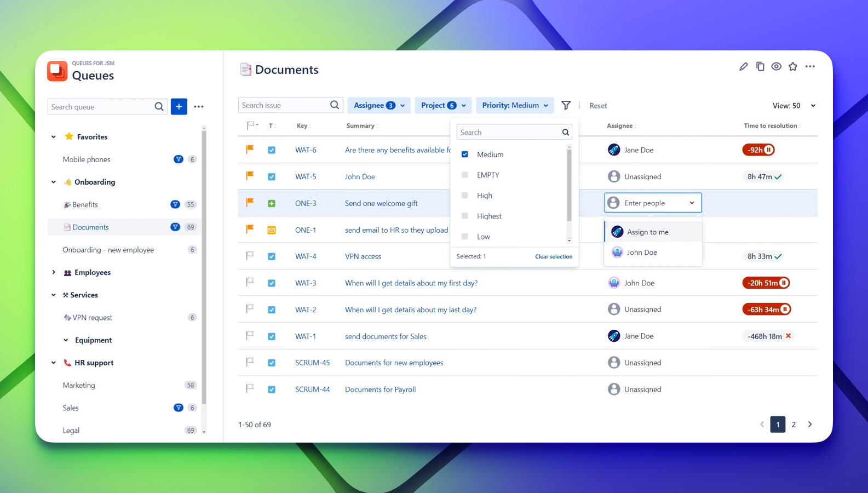Click the filter badge on Sales queue

pyautogui.click(x=178, y=408)
